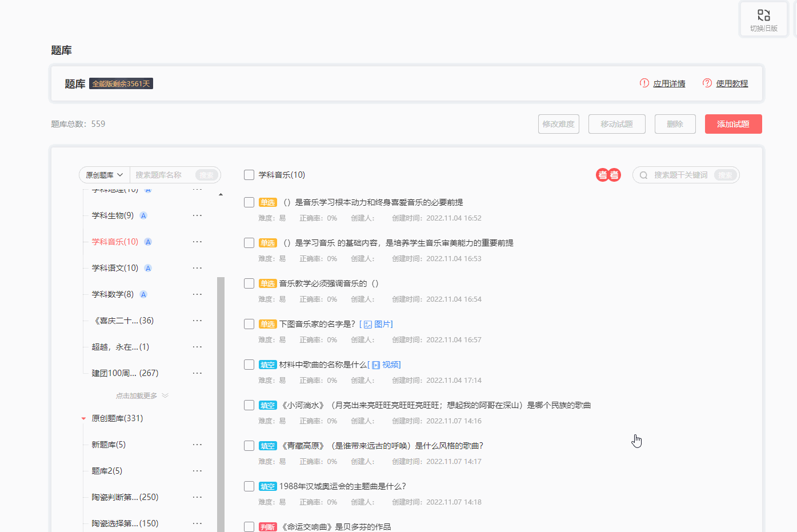Click the image attachment icon in question four
Image resolution: width=797 pixels, height=532 pixels.
(368, 325)
